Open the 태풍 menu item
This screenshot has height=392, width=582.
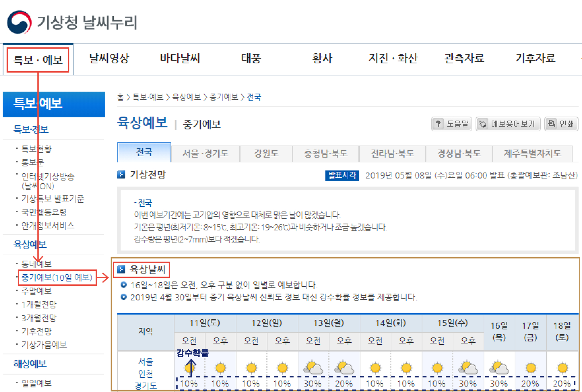251,59
